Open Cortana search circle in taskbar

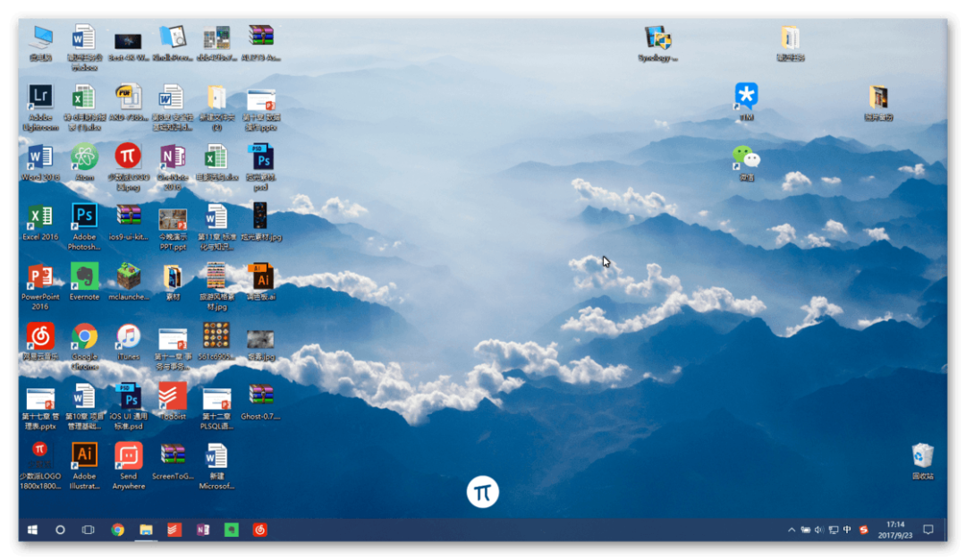point(60,530)
